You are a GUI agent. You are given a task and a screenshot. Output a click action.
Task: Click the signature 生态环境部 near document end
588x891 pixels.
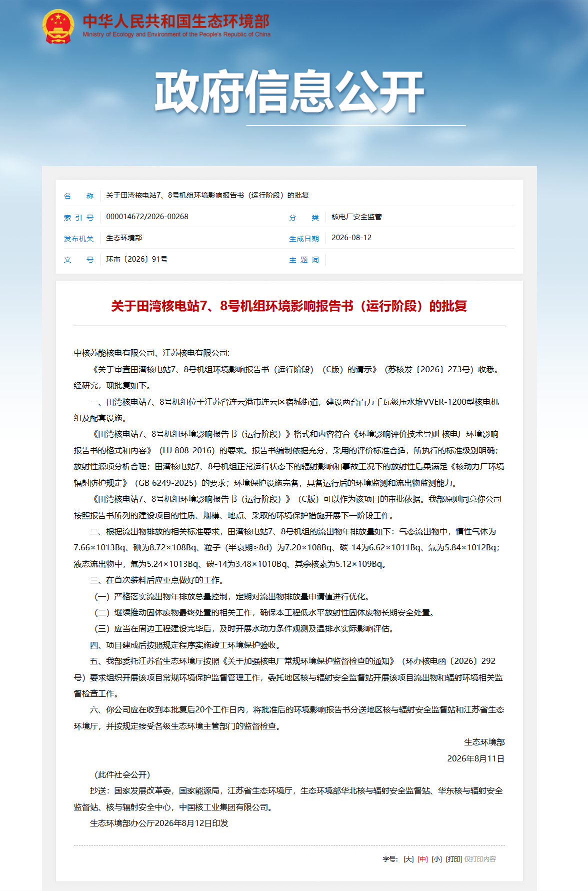484,742
